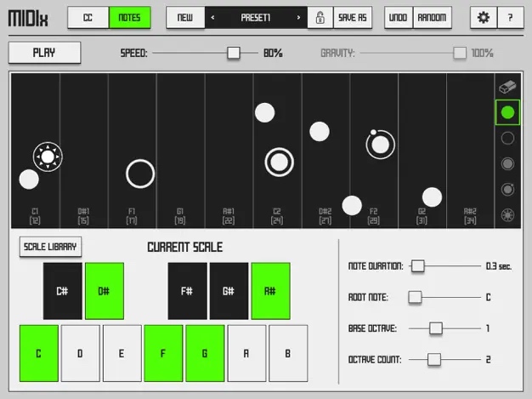Click the MIDIx logo
The height and width of the screenshot is (399, 532).
click(28, 19)
